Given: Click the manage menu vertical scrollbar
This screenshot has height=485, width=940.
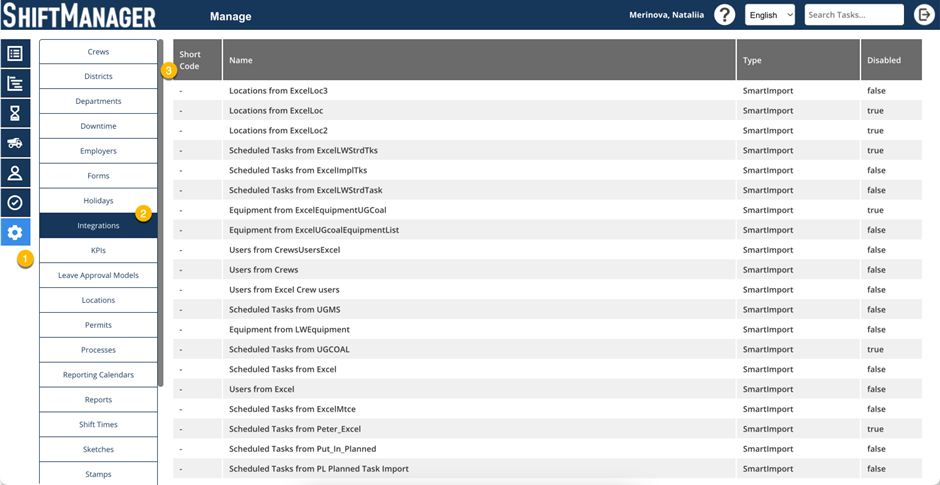Looking at the screenshot, I should [x=160, y=220].
